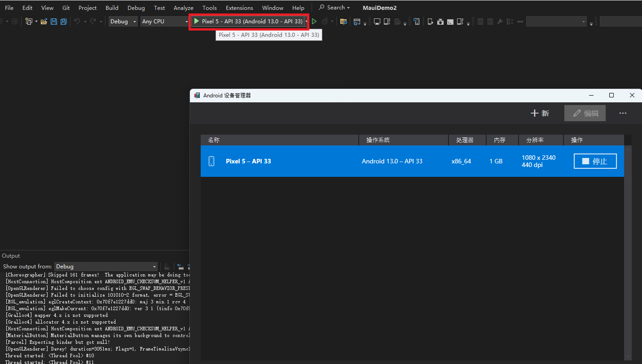
Task: Maximize the Android device manager window
Action: point(611,95)
